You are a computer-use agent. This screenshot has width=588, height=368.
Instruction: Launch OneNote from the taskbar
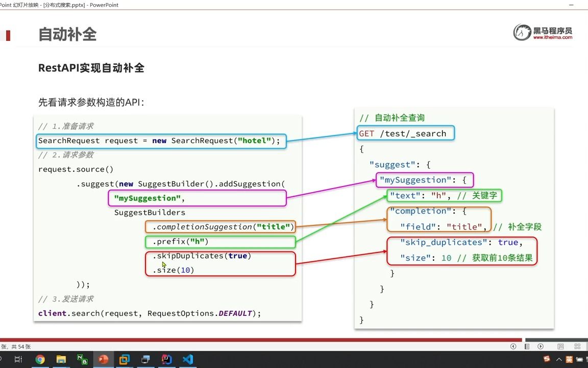click(x=82, y=359)
